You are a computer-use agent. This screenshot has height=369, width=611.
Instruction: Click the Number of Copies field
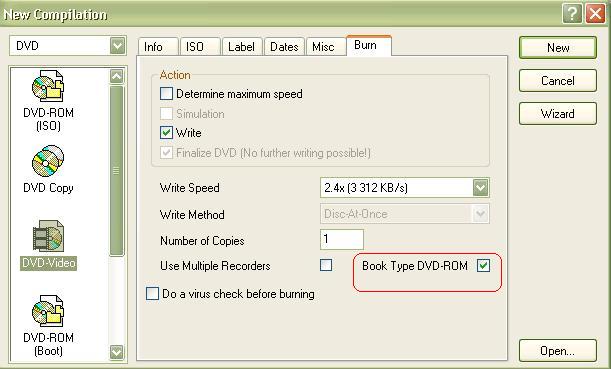tap(342, 239)
